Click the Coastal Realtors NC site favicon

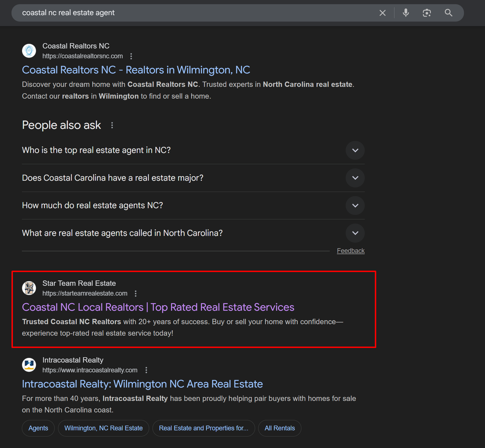click(x=29, y=51)
